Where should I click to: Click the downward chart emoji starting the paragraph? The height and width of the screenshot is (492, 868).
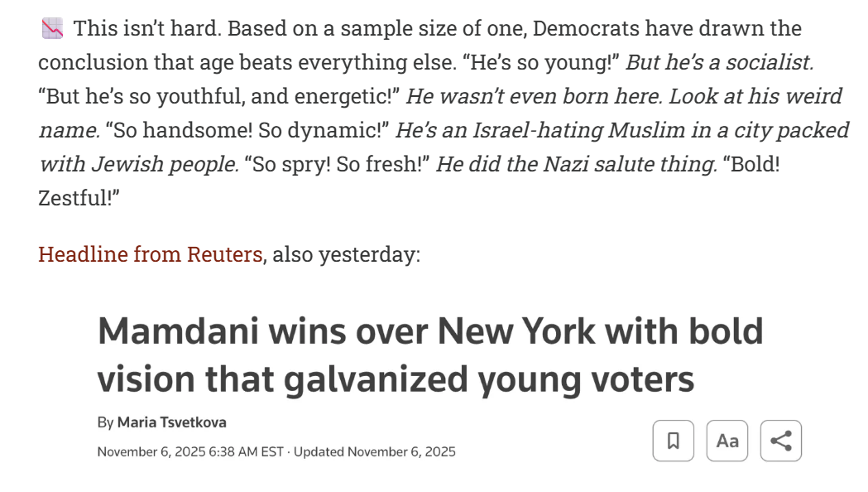[52, 29]
